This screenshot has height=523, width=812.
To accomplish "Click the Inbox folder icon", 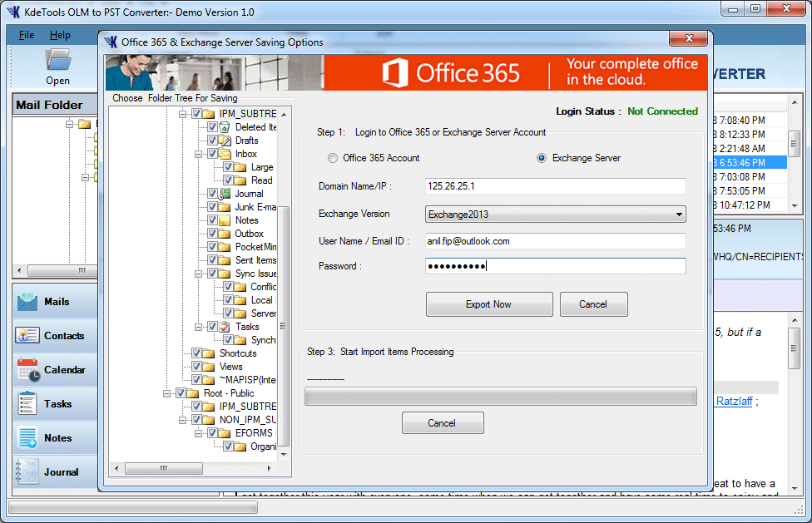I will pos(225,154).
